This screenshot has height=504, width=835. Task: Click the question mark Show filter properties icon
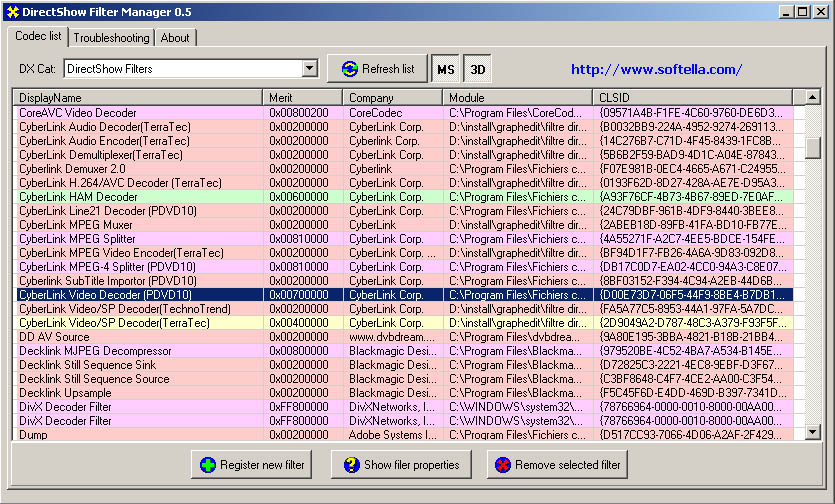(351, 465)
